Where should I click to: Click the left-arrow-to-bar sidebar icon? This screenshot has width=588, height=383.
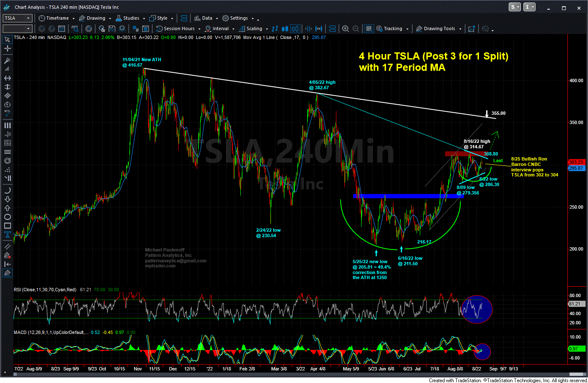(7, 264)
